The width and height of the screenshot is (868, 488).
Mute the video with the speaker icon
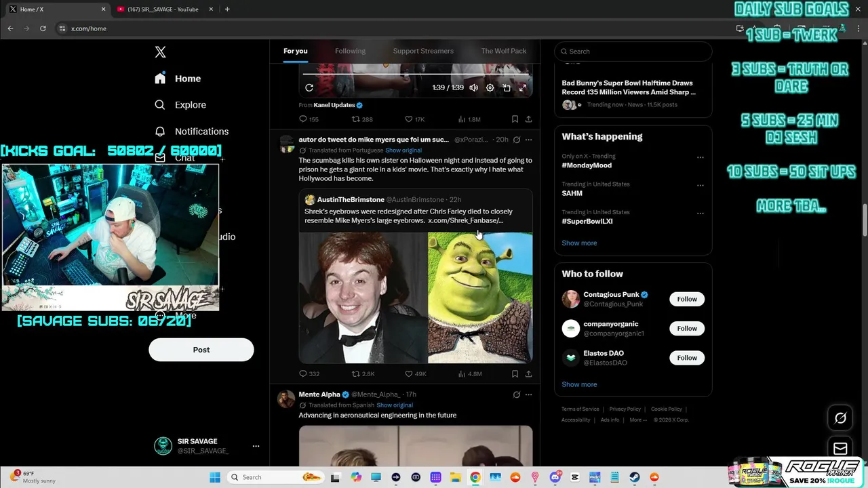tap(473, 87)
